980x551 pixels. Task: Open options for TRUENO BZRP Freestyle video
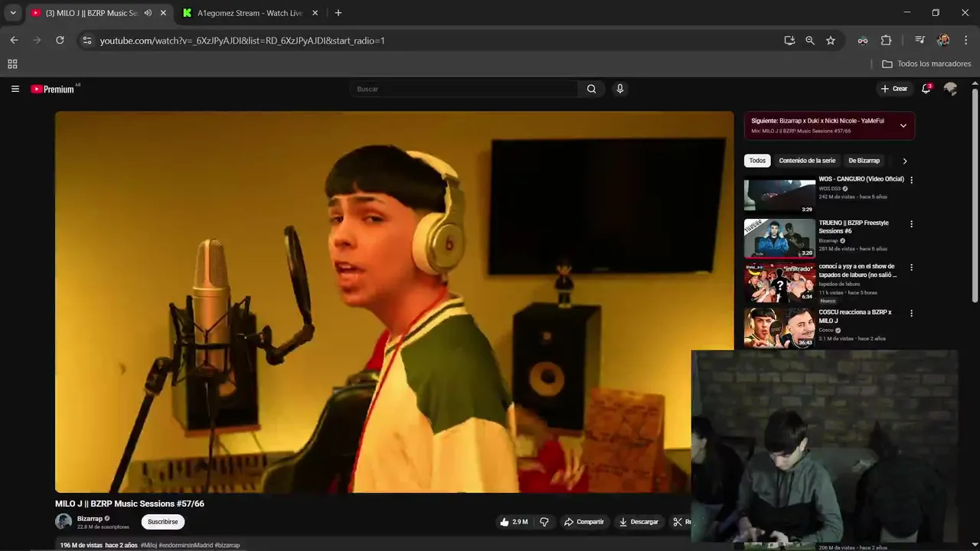911,224
